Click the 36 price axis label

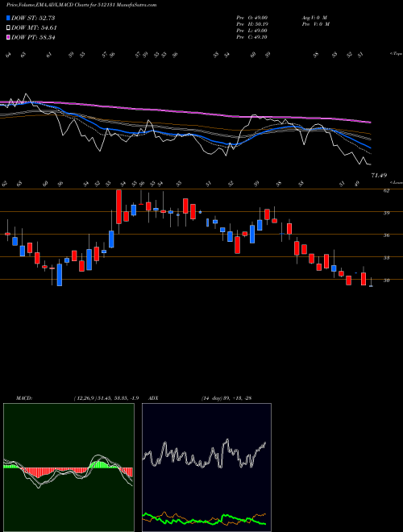[x=386, y=235]
